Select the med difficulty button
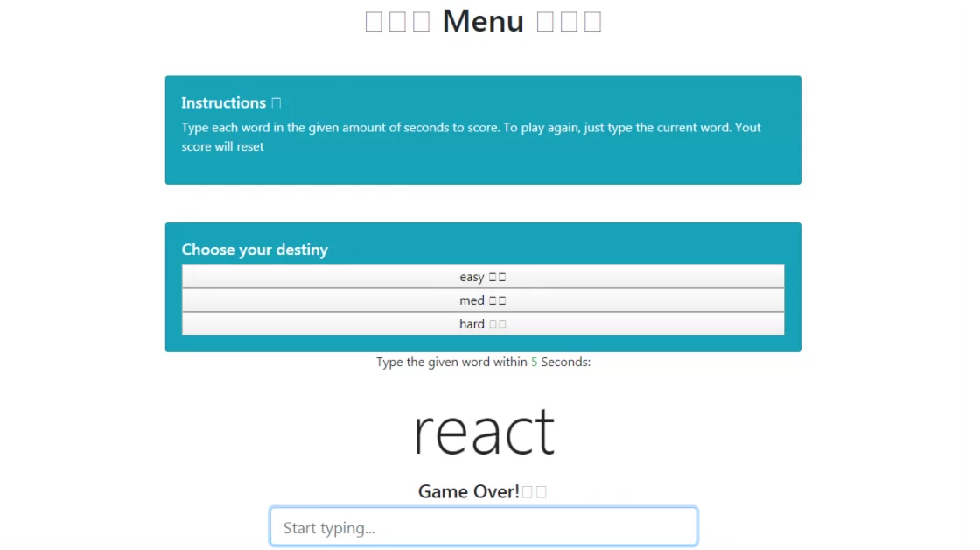This screenshot has width=980, height=550. click(483, 300)
